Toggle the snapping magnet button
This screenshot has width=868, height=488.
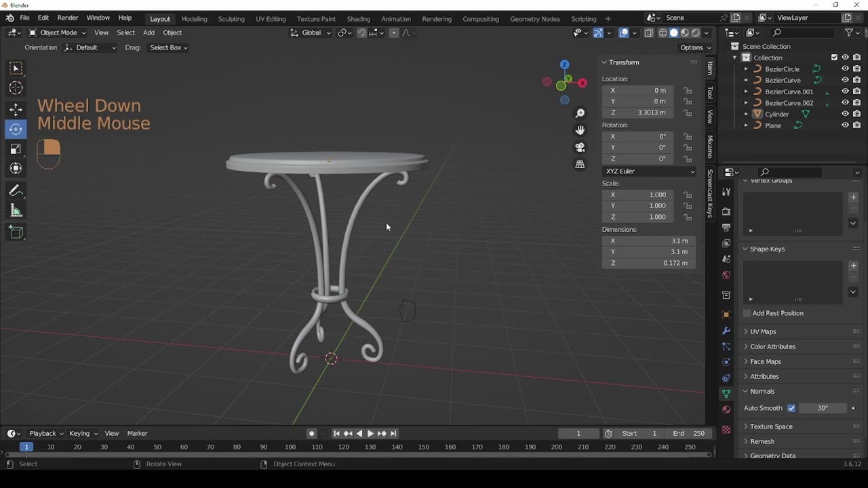[x=361, y=33]
